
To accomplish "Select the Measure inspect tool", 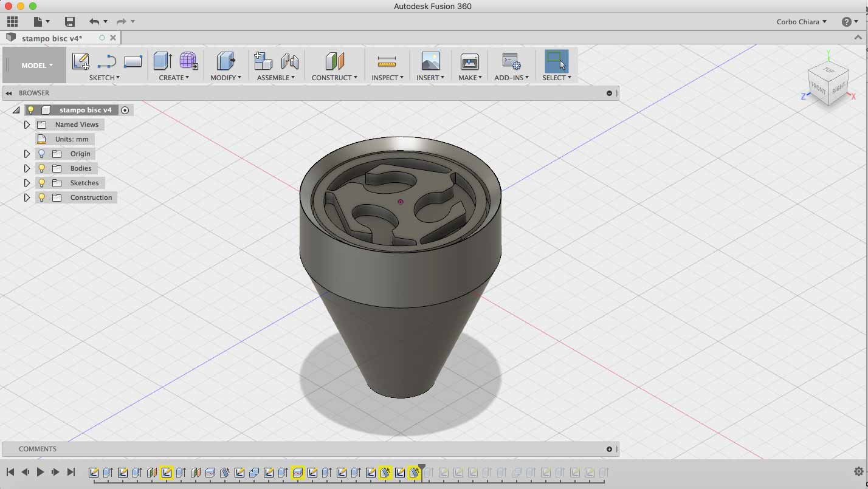I will (387, 61).
